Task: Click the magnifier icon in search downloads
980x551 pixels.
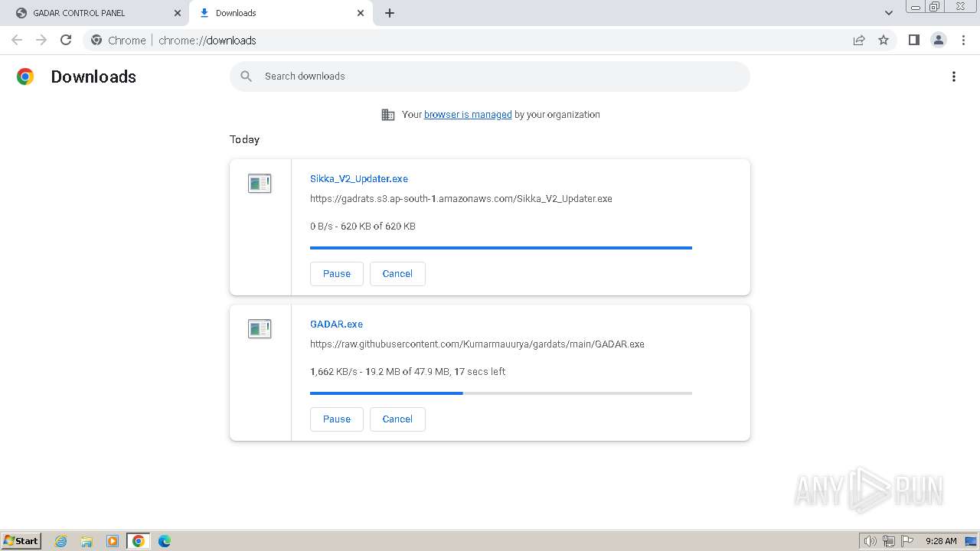Action: 246,77
